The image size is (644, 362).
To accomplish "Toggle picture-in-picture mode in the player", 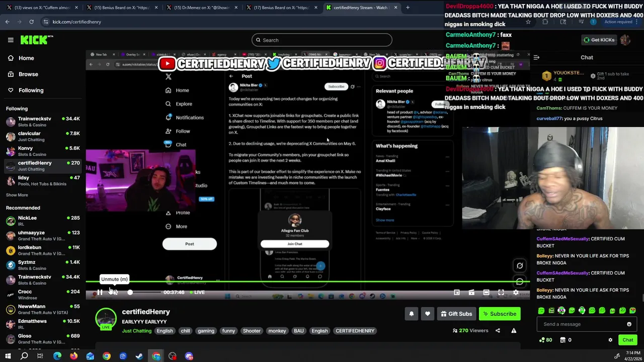I will tap(457, 292).
